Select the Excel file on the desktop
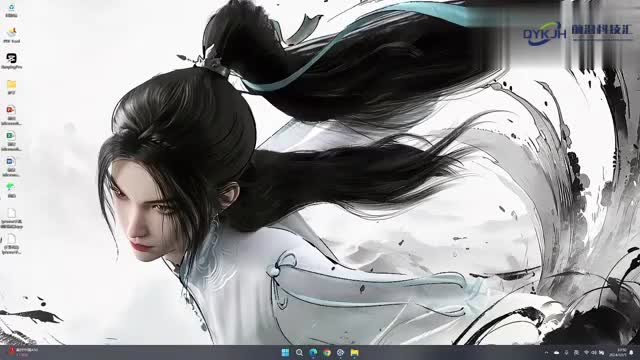 (11, 141)
